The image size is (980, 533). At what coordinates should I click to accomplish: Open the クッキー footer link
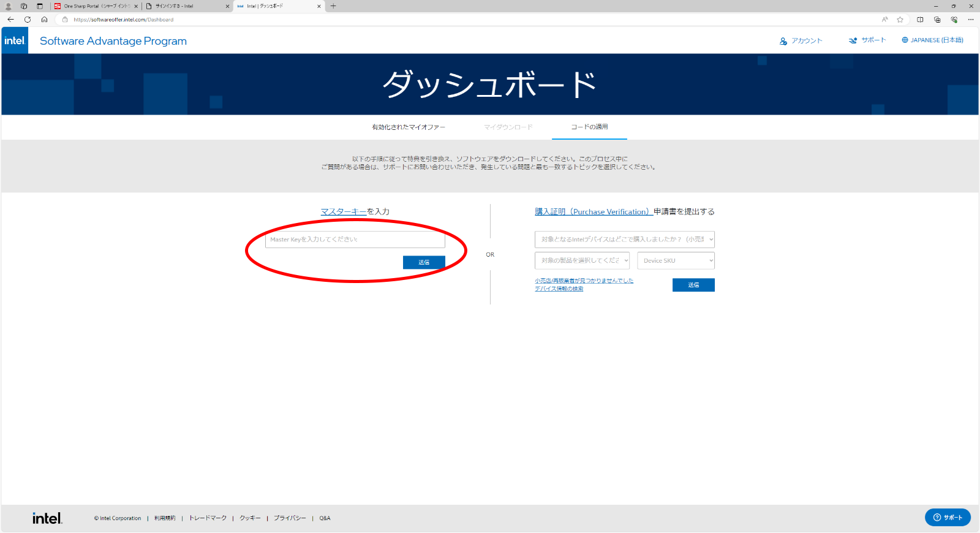[250, 518]
